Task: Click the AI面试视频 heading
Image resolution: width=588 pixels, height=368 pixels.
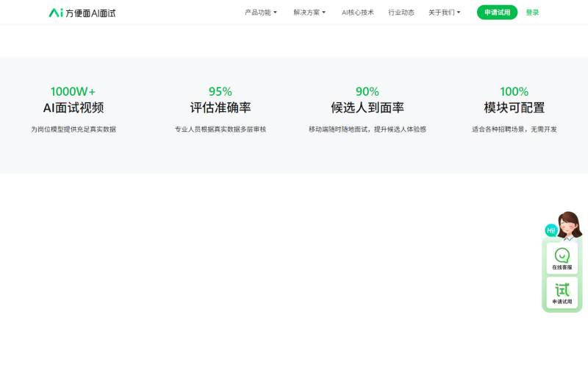Action: (73, 107)
